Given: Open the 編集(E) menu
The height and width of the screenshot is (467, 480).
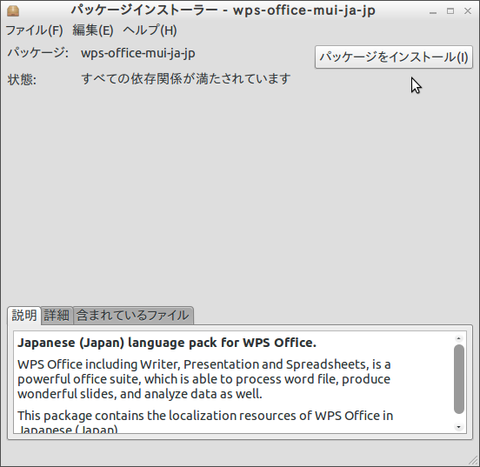Looking at the screenshot, I should pyautogui.click(x=93, y=31).
